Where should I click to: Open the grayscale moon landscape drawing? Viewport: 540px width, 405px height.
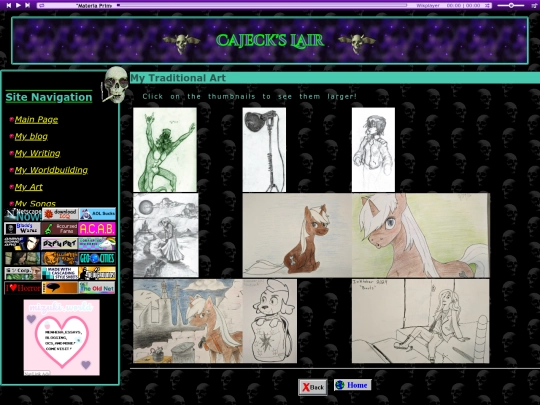pyautogui.click(x=166, y=235)
